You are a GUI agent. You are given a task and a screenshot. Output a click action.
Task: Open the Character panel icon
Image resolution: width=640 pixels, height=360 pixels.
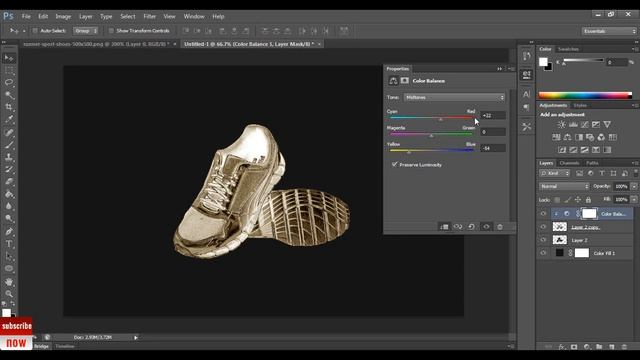527,94
